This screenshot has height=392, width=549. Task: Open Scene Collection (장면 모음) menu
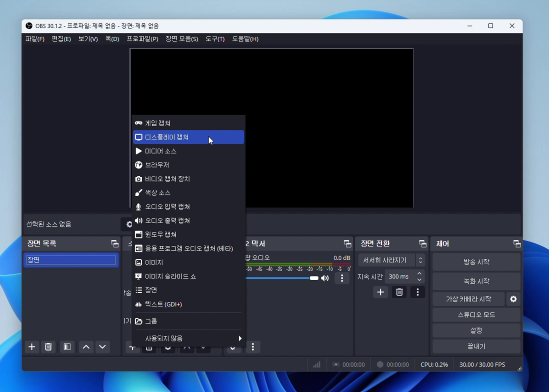pos(182,39)
